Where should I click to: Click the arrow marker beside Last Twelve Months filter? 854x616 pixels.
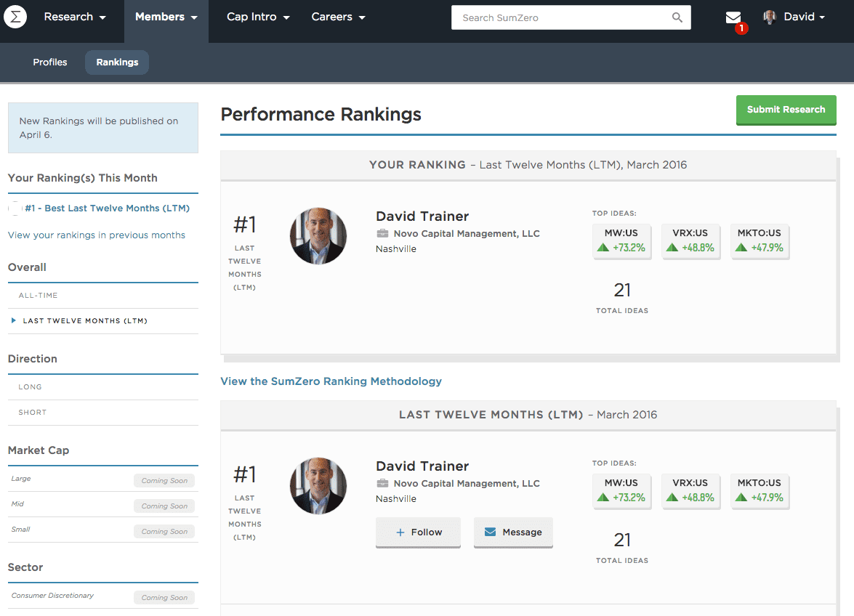[14, 320]
